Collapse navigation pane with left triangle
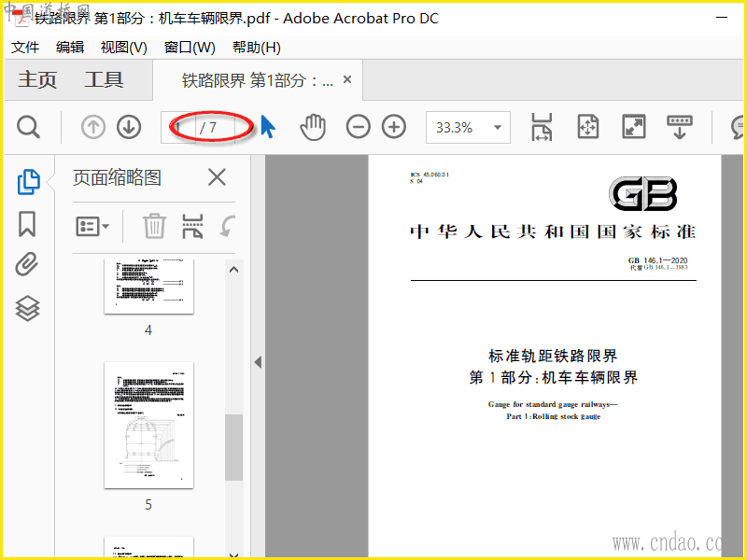 point(258,362)
